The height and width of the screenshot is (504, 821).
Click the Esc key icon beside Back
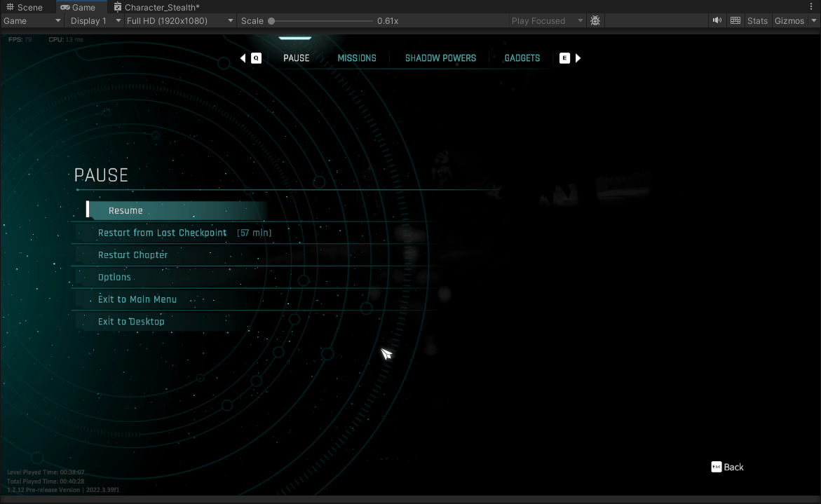pos(717,467)
